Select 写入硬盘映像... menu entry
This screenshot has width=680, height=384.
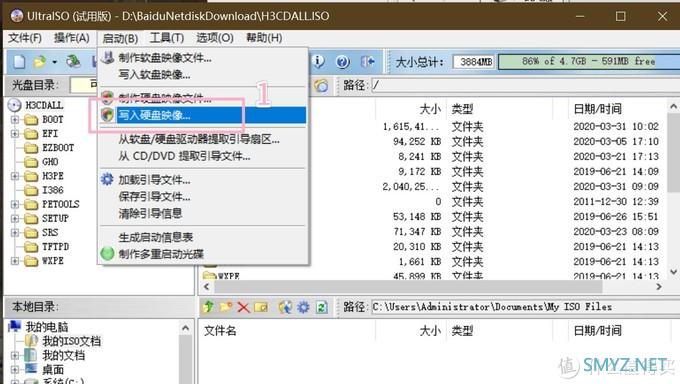(x=203, y=115)
